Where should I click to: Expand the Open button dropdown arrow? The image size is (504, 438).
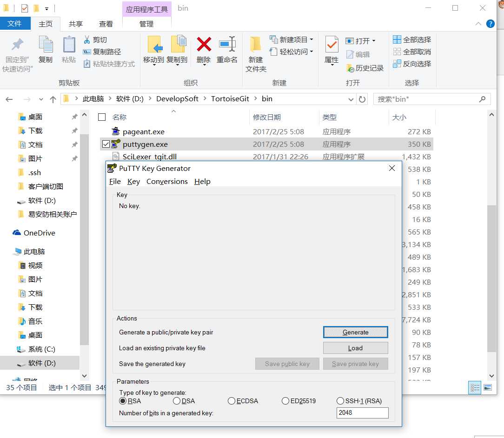coord(374,41)
